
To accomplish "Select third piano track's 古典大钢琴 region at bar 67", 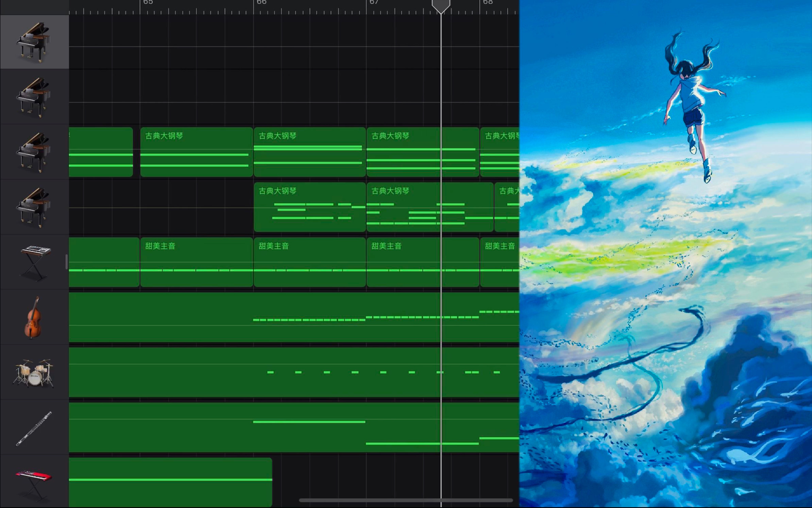I will click(x=423, y=152).
